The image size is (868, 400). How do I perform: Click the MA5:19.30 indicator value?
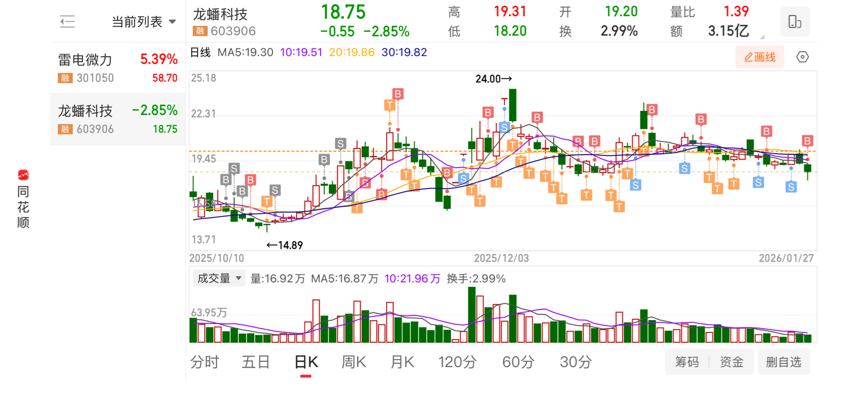click(246, 53)
